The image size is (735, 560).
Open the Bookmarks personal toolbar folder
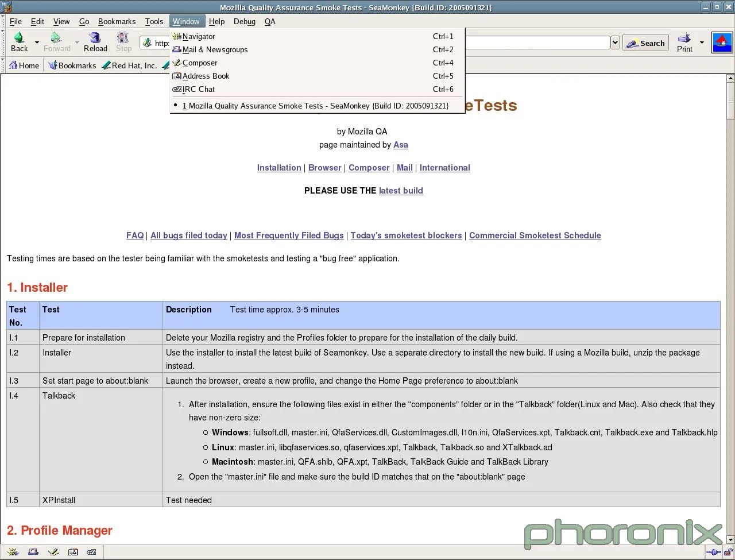pyautogui.click(x=72, y=65)
